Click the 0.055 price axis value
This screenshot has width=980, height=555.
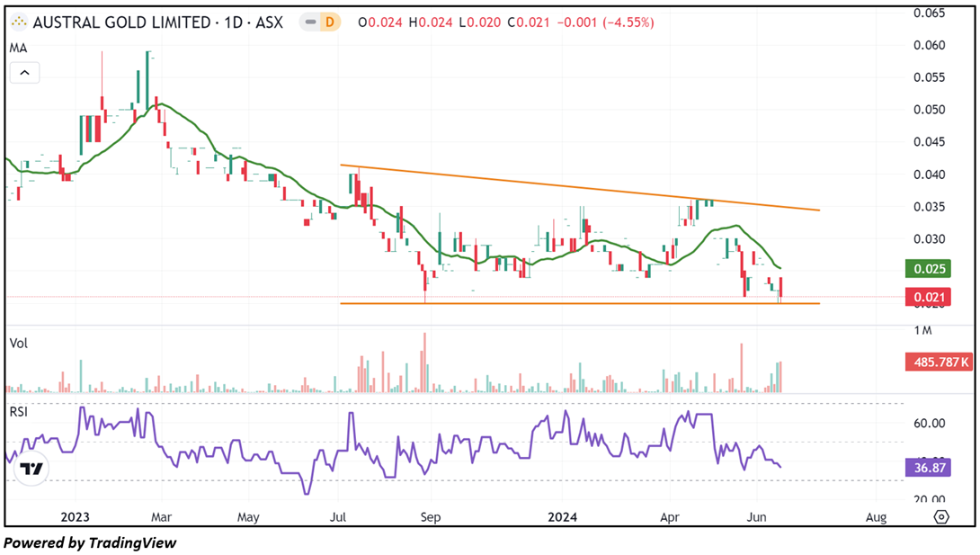[x=930, y=77]
